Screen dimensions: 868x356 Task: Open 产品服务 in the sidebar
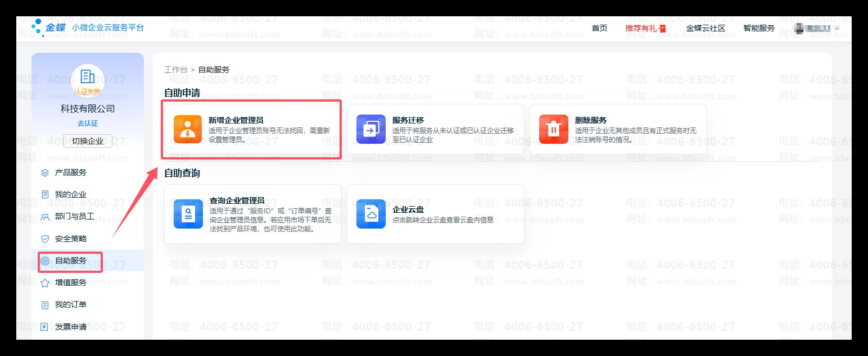[70, 172]
